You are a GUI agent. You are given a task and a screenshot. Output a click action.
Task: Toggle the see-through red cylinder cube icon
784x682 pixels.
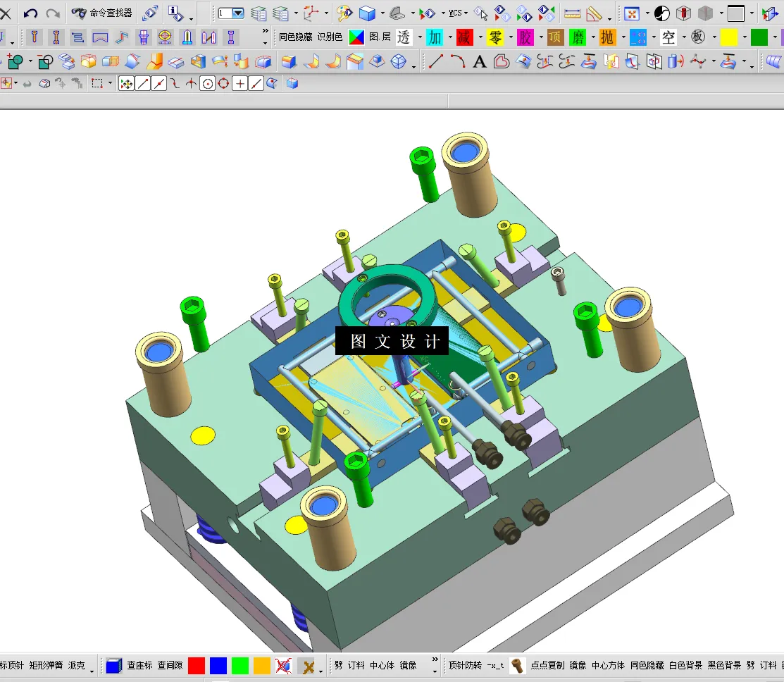click(683, 13)
